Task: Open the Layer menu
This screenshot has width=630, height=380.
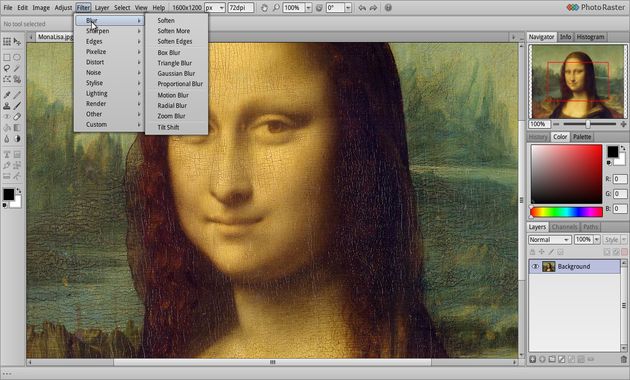Action: [x=102, y=8]
